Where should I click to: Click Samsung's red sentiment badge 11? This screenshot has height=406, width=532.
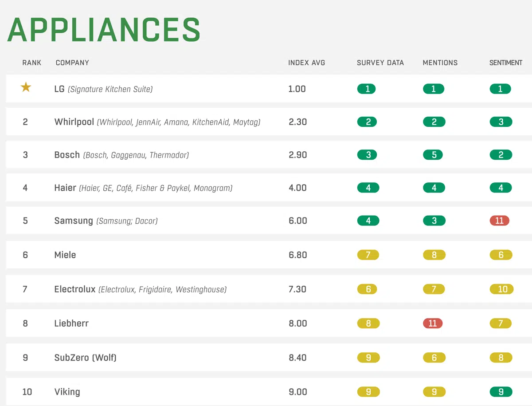tap(500, 221)
